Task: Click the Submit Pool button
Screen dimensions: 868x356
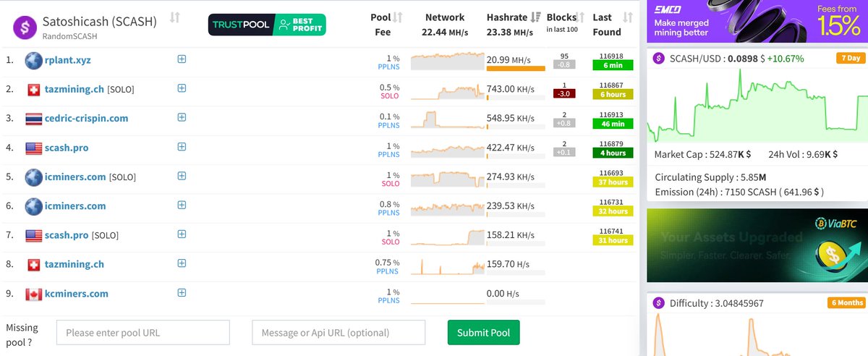Action: pos(484,333)
